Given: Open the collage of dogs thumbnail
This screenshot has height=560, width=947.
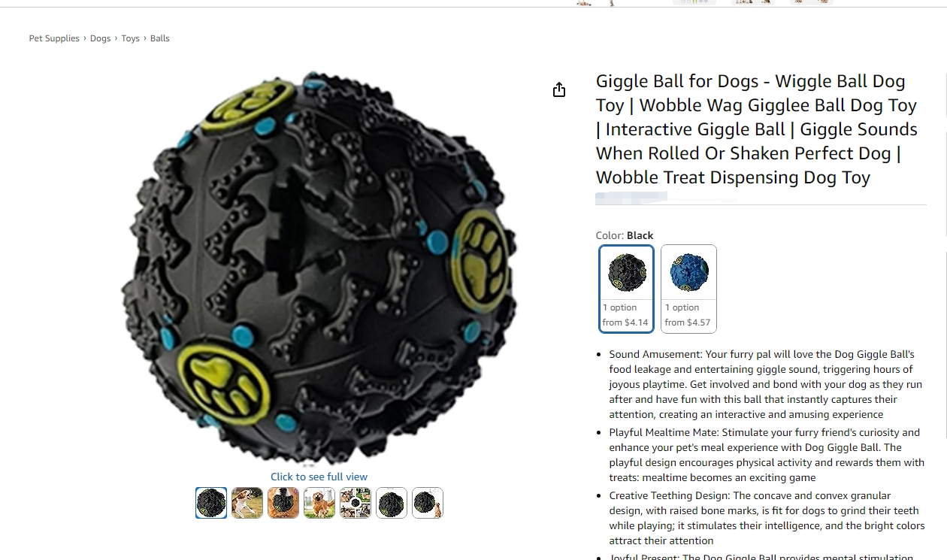Looking at the screenshot, I should click(356, 503).
